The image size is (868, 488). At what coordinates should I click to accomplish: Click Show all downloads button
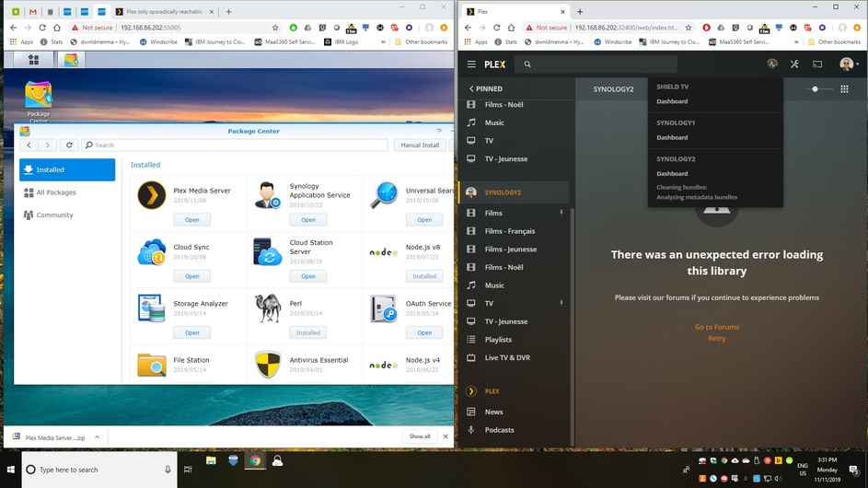point(420,436)
